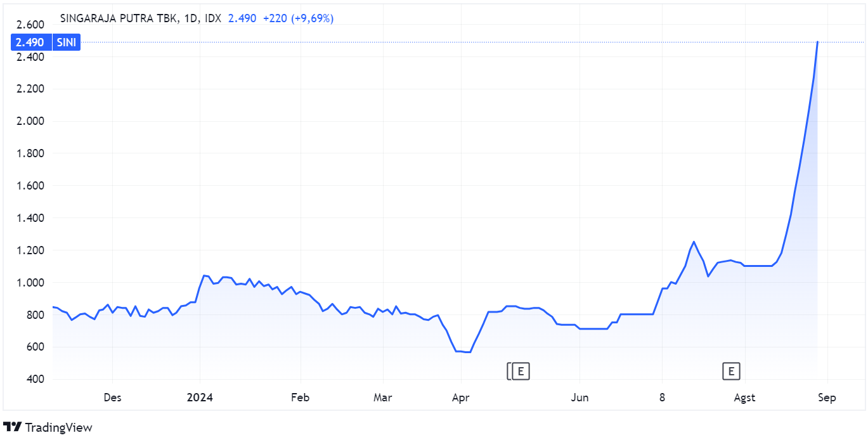Open the April earnings E marker

(520, 371)
